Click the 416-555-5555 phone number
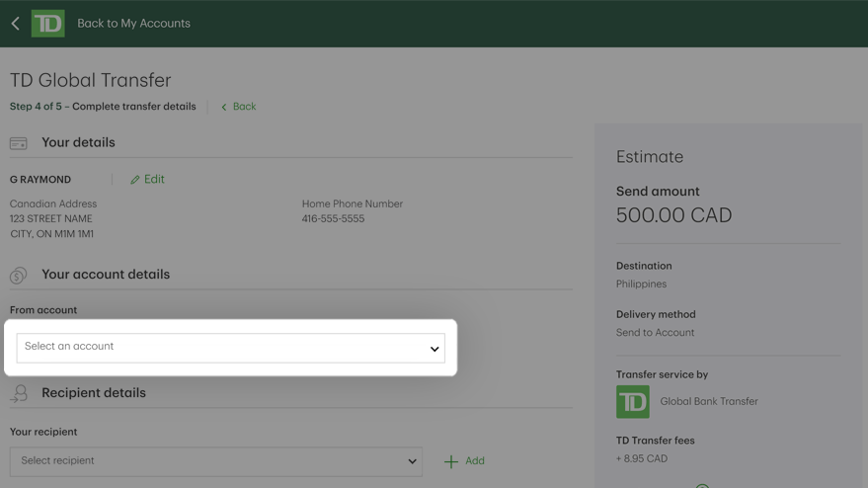The image size is (868, 488). [333, 218]
